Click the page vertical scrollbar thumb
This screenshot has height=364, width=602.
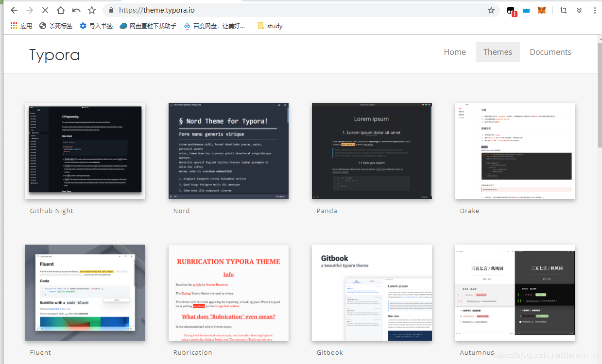coord(599,96)
